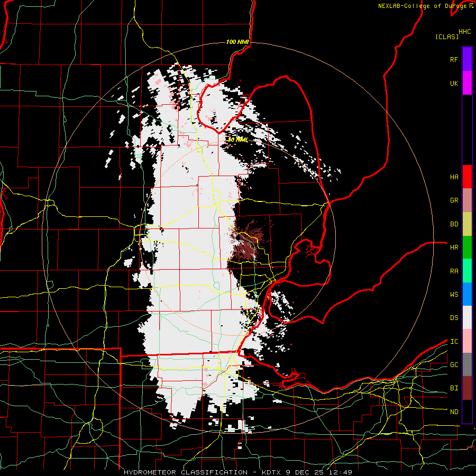Click the GC gray legend swatch
Screen dimensions: 476x476
pyautogui.click(x=467, y=364)
